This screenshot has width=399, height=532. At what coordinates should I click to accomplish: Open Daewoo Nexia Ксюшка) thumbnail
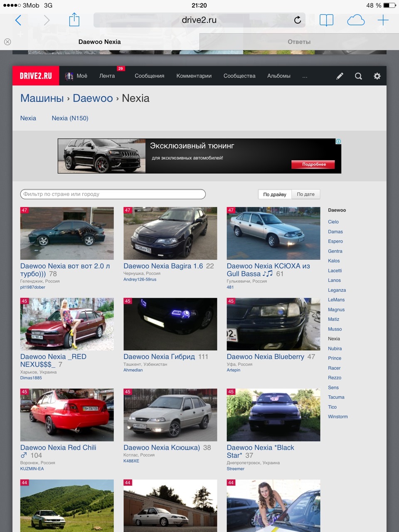[x=170, y=415]
